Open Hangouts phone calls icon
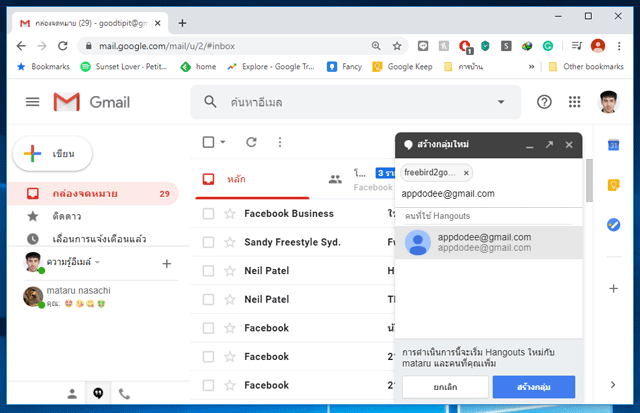Image resolution: width=640 pixels, height=413 pixels. [x=124, y=394]
